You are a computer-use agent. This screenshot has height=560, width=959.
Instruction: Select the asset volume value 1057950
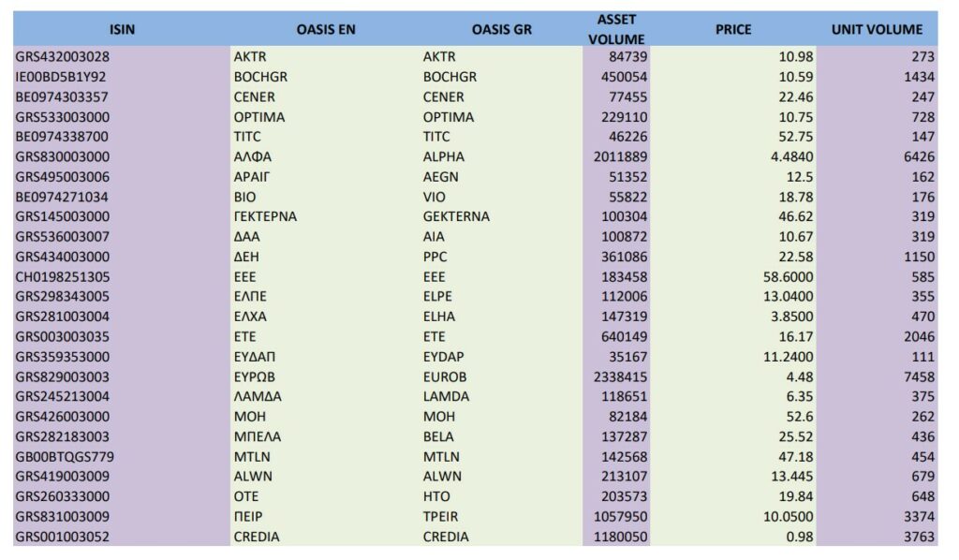620,517
